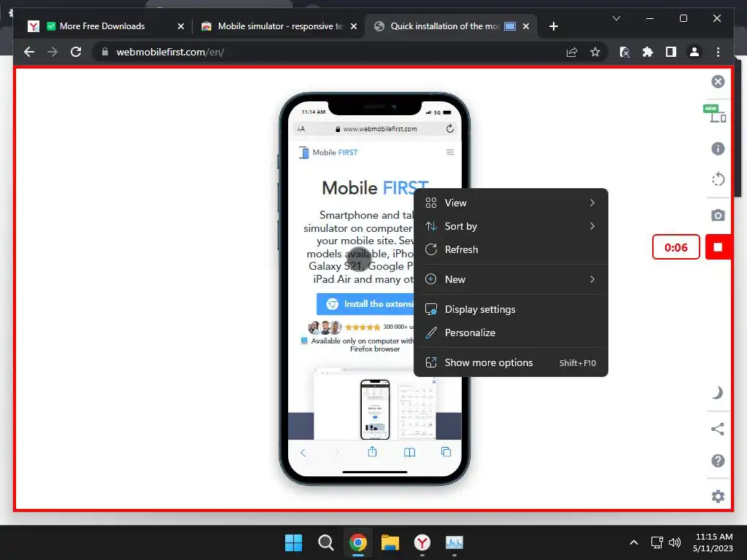Tap the simulated Safari back arrow
This screenshot has width=747, height=560.
pos(303,452)
